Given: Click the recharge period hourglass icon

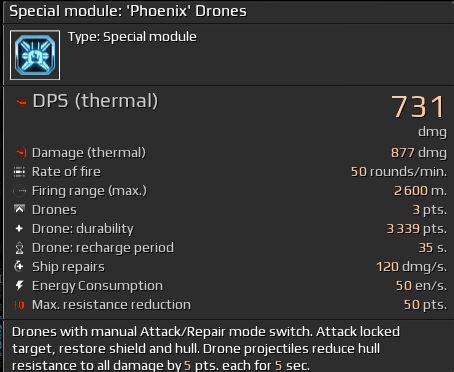Looking at the screenshot, I should pos(19,248).
